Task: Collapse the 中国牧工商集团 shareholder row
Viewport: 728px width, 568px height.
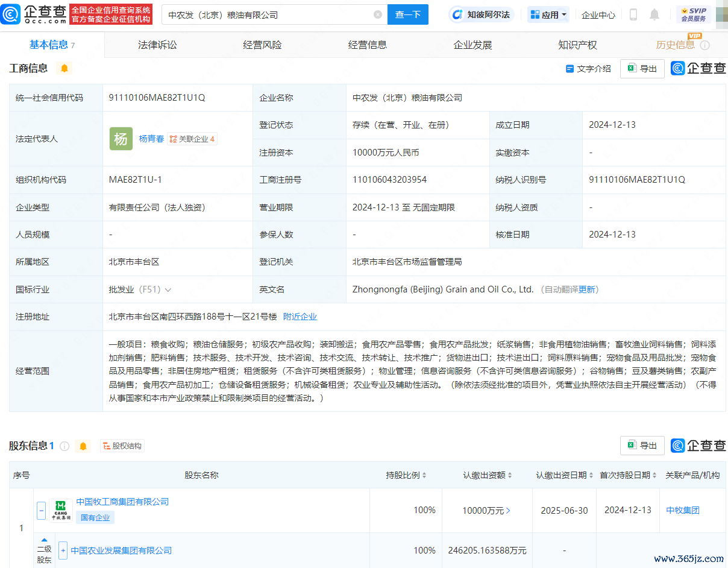Action: (41, 510)
